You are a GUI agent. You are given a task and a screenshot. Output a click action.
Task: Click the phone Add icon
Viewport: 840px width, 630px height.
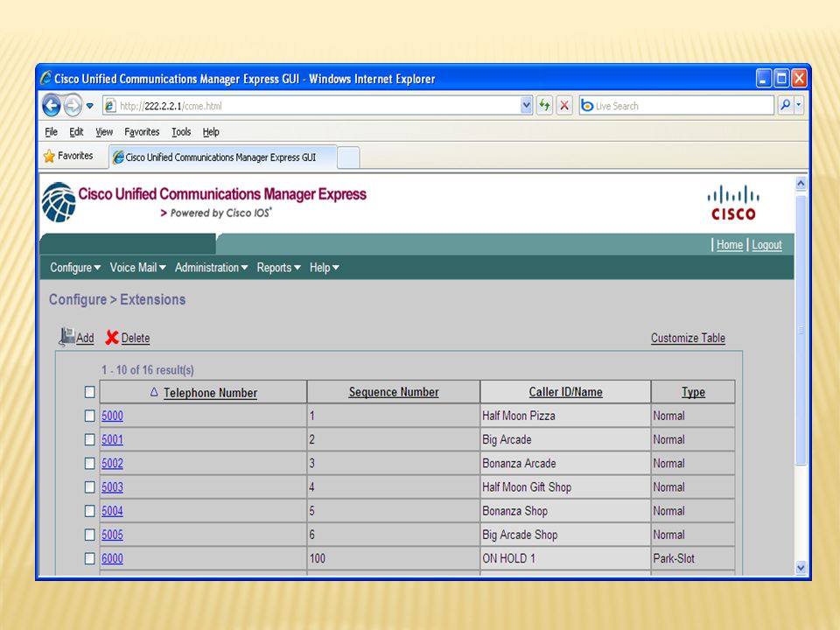pos(67,336)
